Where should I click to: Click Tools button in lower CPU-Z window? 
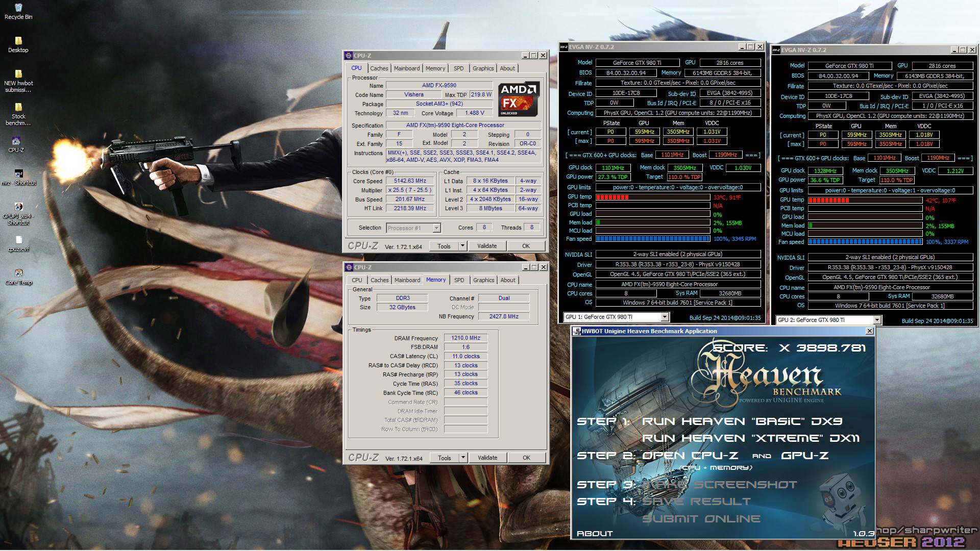pyautogui.click(x=445, y=458)
